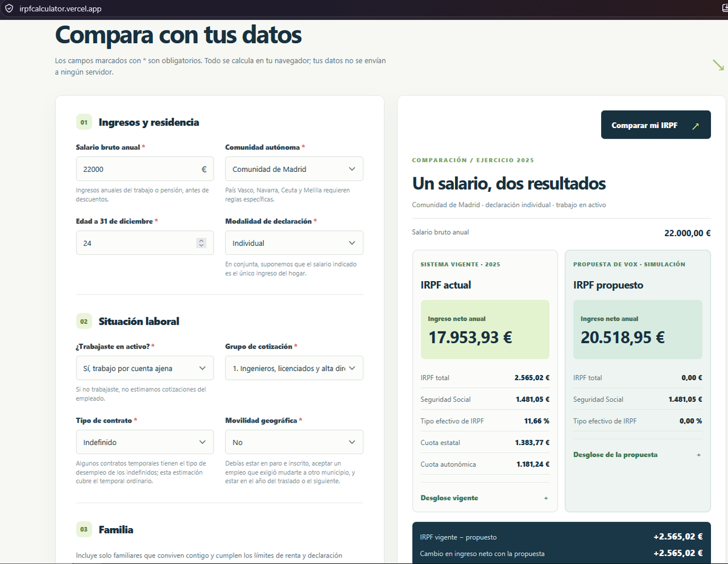Viewport: 728px width, 564px height.
Task: Click the 01 badge of Ingresos y residencia
Action: [84, 122]
